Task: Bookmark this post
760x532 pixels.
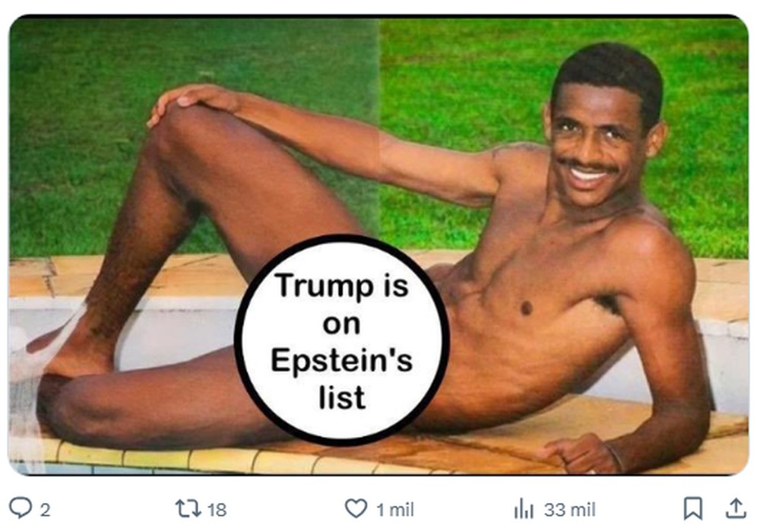Action: [x=692, y=508]
